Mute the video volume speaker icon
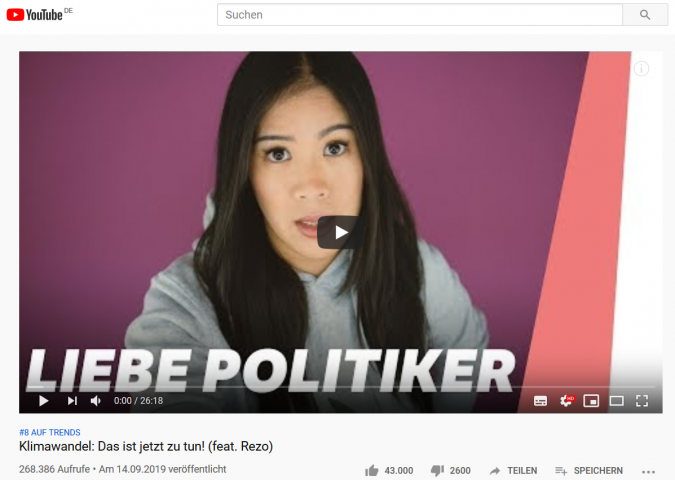Viewport: 675px width, 480px height. pos(96,401)
